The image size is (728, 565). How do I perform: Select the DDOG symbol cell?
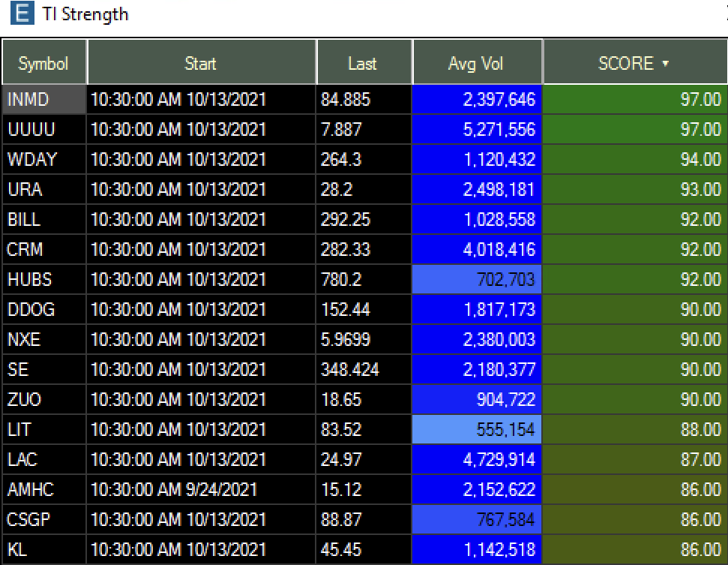pos(44,309)
